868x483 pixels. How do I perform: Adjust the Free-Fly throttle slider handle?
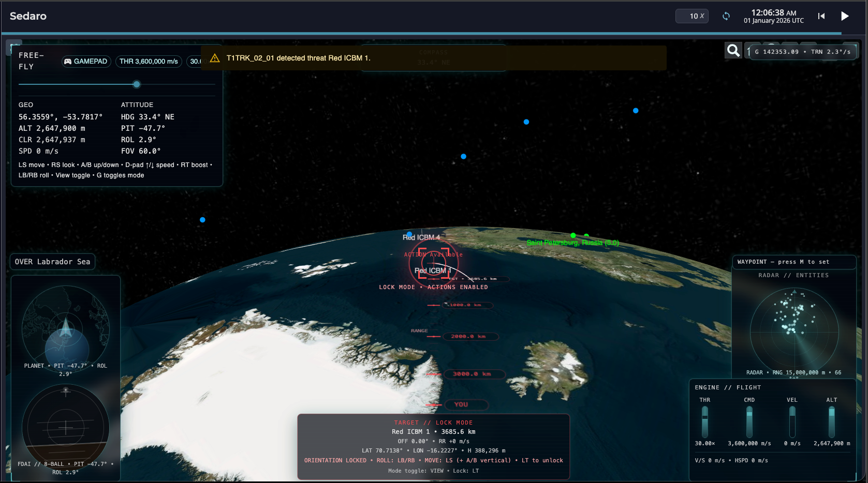click(x=137, y=84)
